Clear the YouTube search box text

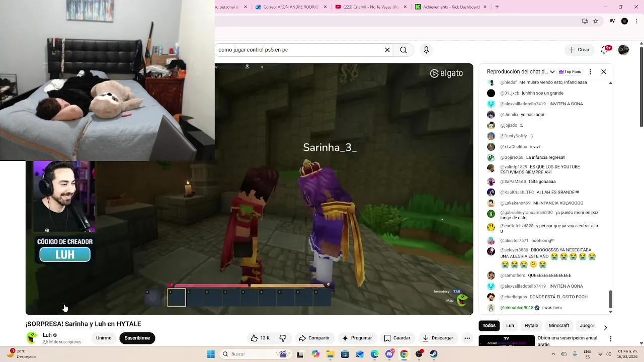387,50
